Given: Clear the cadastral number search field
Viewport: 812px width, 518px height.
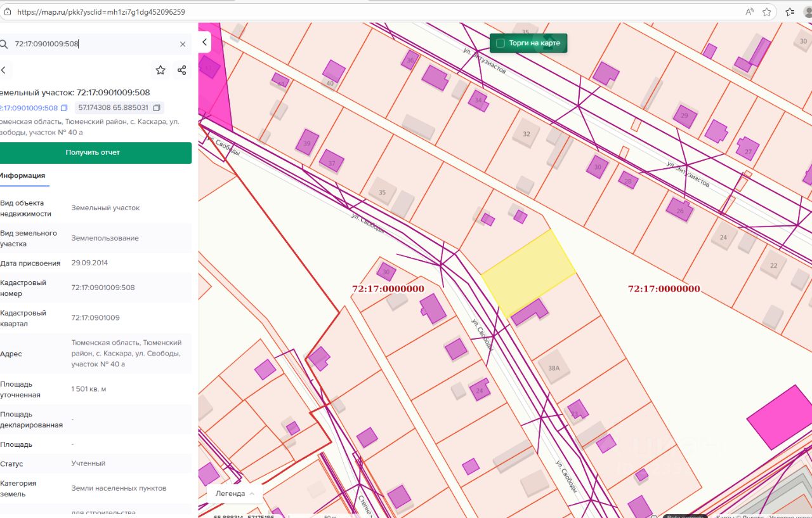Looking at the screenshot, I should coord(183,44).
